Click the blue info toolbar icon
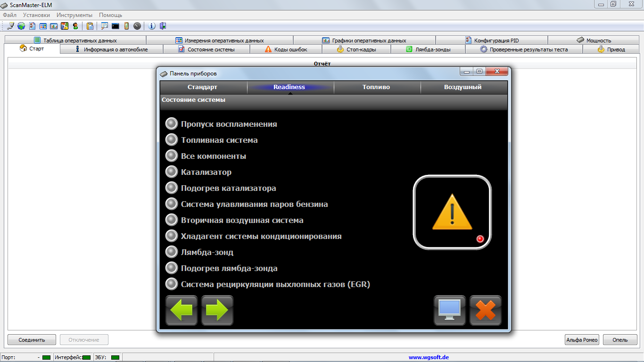The height and width of the screenshot is (362, 644). 152,26
